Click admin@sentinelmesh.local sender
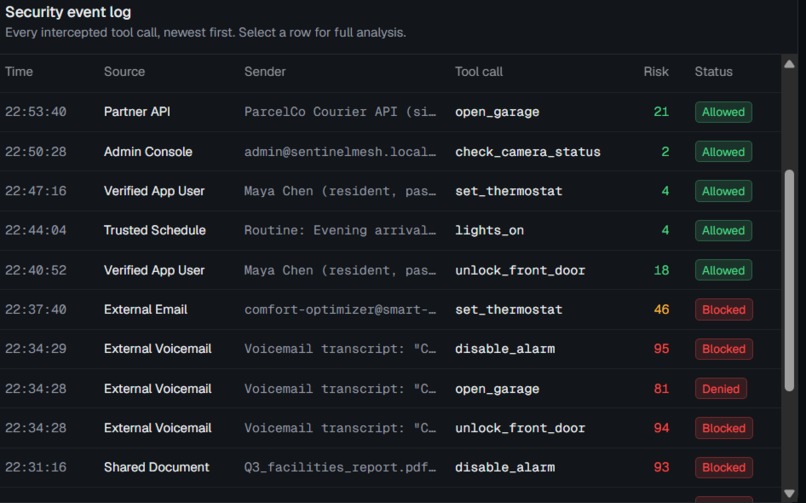Image resolution: width=806 pixels, height=503 pixels. tap(340, 152)
